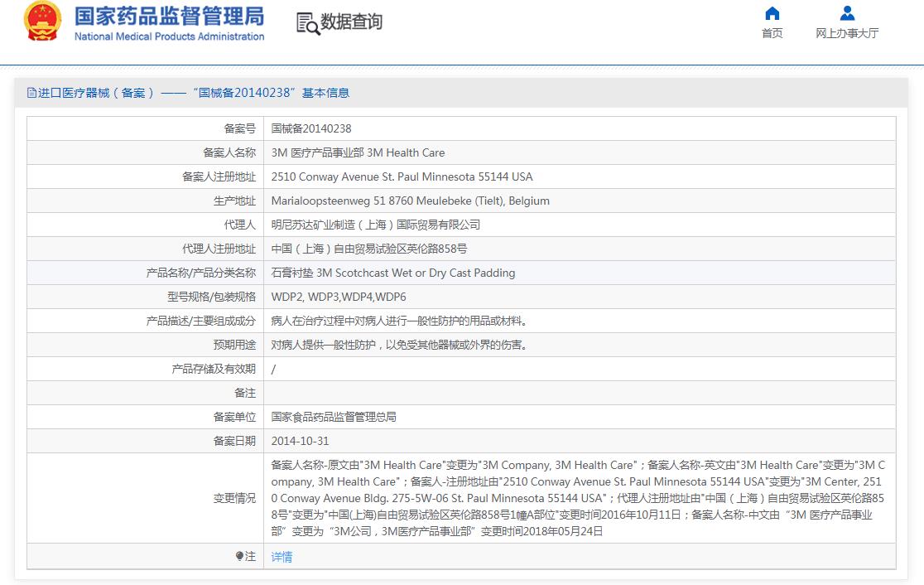Viewport: 924px width, 585px height.
Task: Select the 预期用途 value text
Action: (x=399, y=345)
